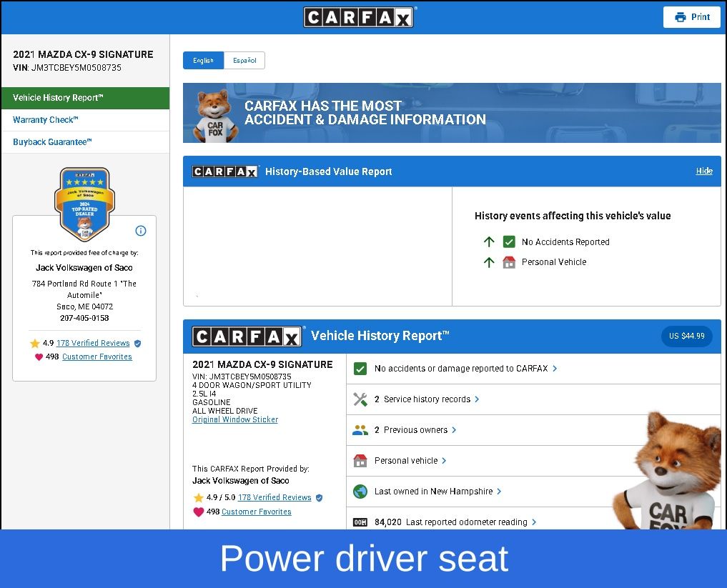
Task: Hide the History-Based Value Report
Action: [704, 171]
